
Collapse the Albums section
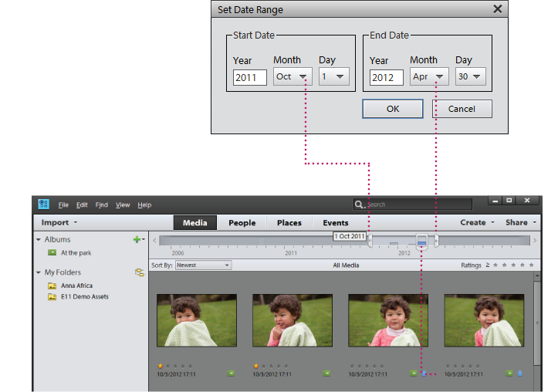point(39,240)
